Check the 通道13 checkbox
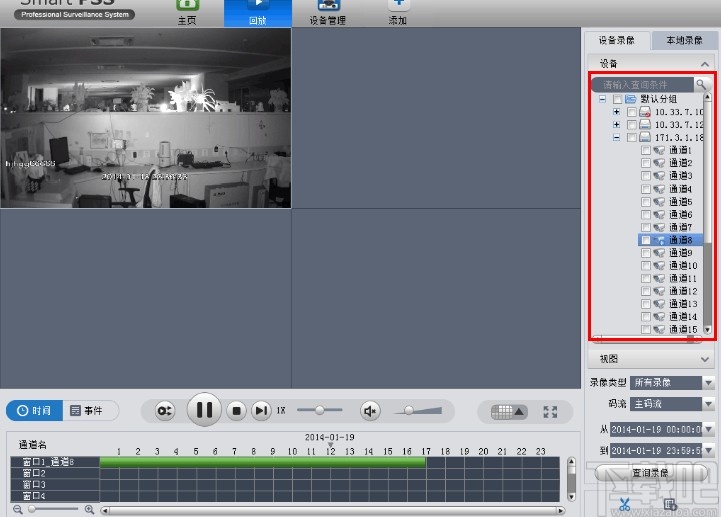Viewport: 721px width, 517px height. [x=646, y=304]
